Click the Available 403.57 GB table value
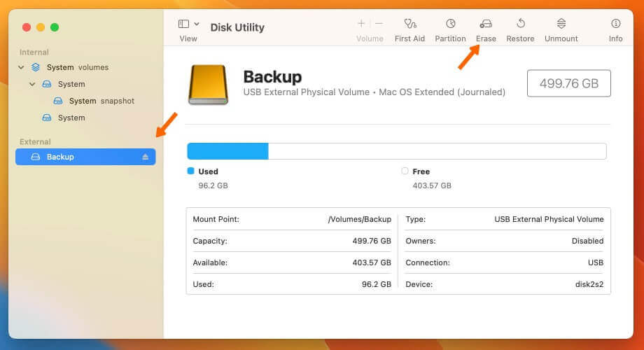644x350 pixels. point(372,263)
